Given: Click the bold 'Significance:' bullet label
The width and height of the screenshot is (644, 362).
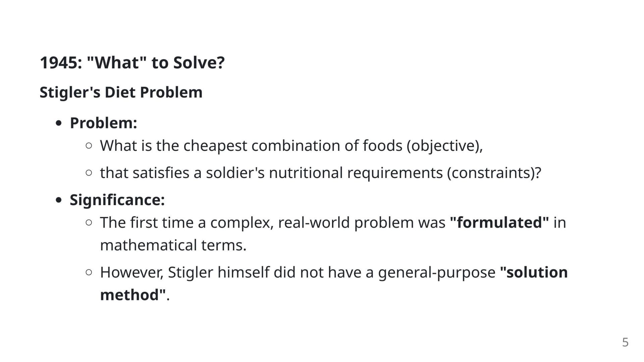Looking at the screenshot, I should tap(117, 200).
